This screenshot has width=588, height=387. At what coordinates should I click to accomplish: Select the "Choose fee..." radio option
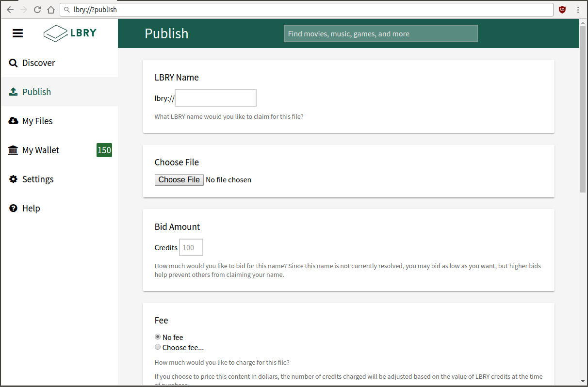point(158,347)
